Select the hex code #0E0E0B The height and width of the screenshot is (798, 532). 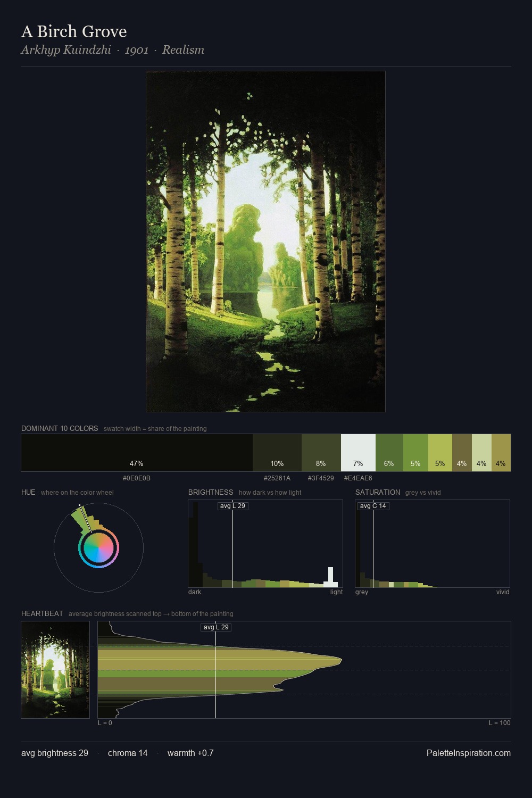[x=137, y=478]
